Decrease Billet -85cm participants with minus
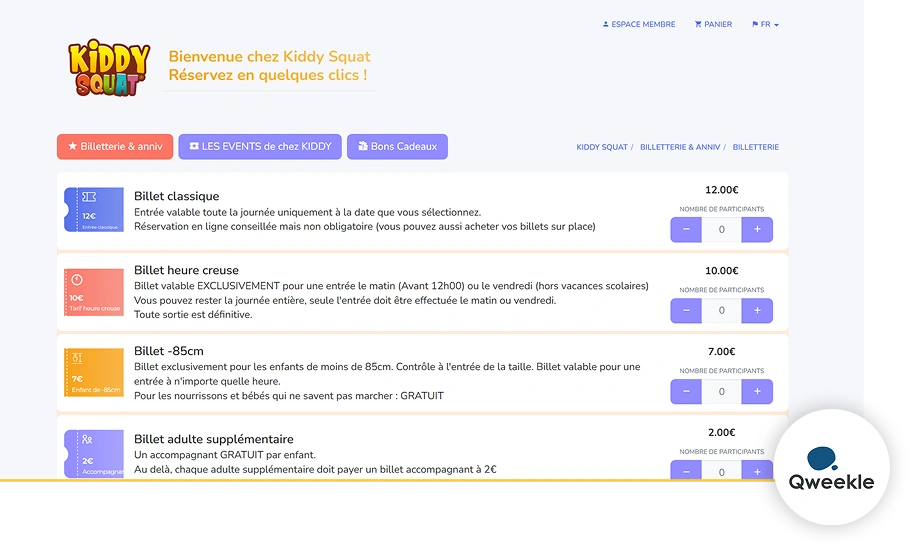The height and width of the screenshot is (549, 912). tap(686, 391)
